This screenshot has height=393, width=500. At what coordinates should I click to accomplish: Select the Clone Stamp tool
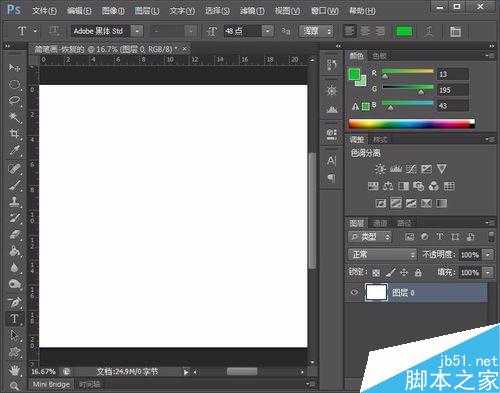[x=14, y=202]
